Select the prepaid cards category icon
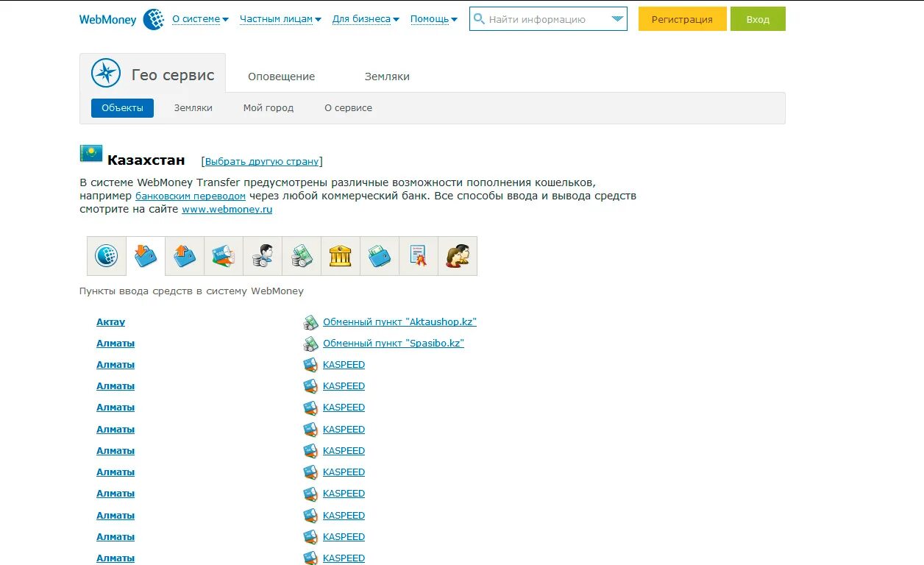The width and height of the screenshot is (924, 565). [224, 256]
